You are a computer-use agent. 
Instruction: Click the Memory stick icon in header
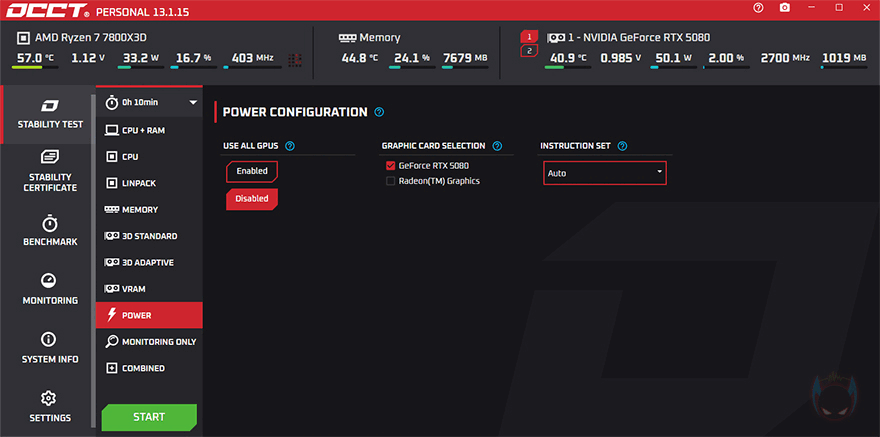346,38
